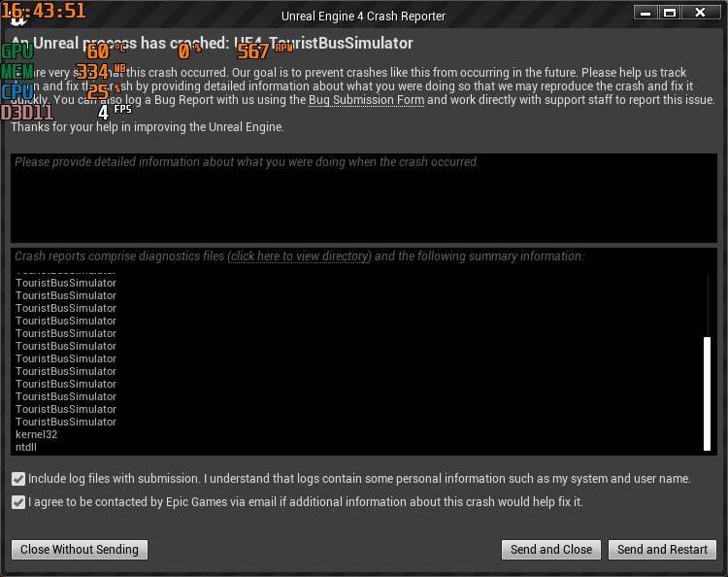Screen dimensions: 728x577
Task: Minimize the Crash Reporter window
Action: pos(645,13)
